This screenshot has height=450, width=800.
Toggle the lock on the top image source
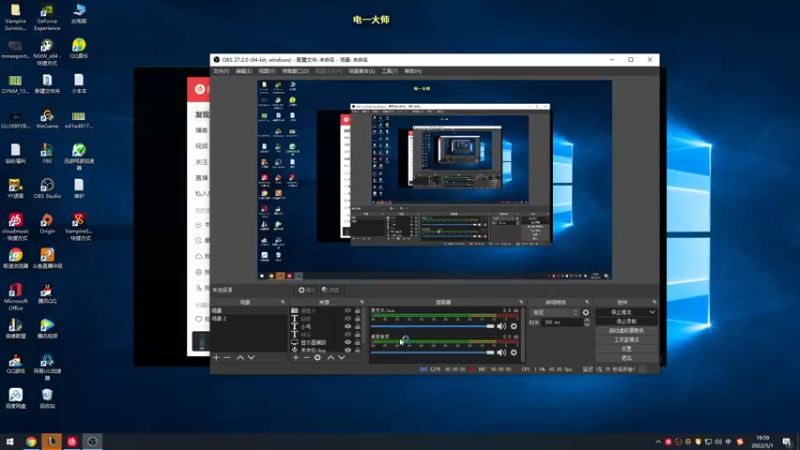coord(357,311)
